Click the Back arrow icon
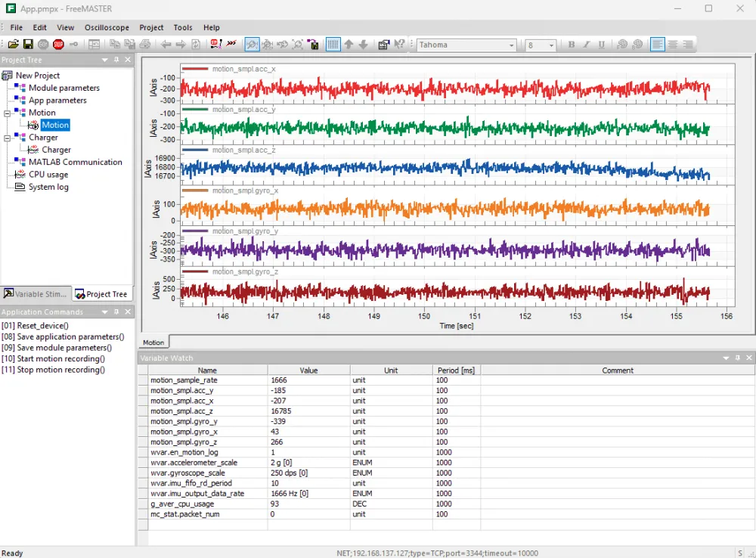Image resolution: width=756 pixels, height=558 pixels. click(x=166, y=45)
